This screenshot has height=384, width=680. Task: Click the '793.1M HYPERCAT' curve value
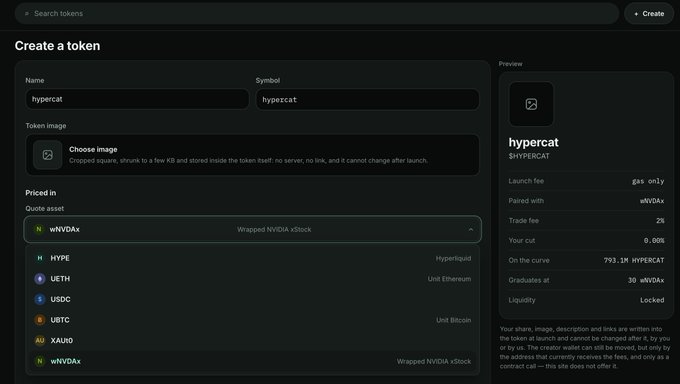tap(634, 260)
